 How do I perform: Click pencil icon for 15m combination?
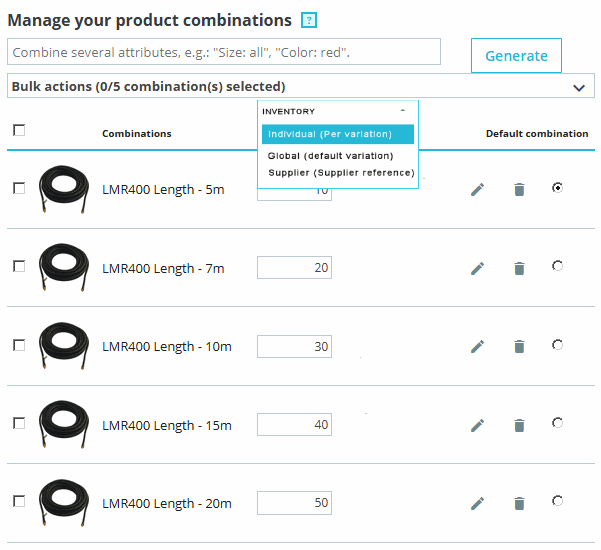coord(477,425)
